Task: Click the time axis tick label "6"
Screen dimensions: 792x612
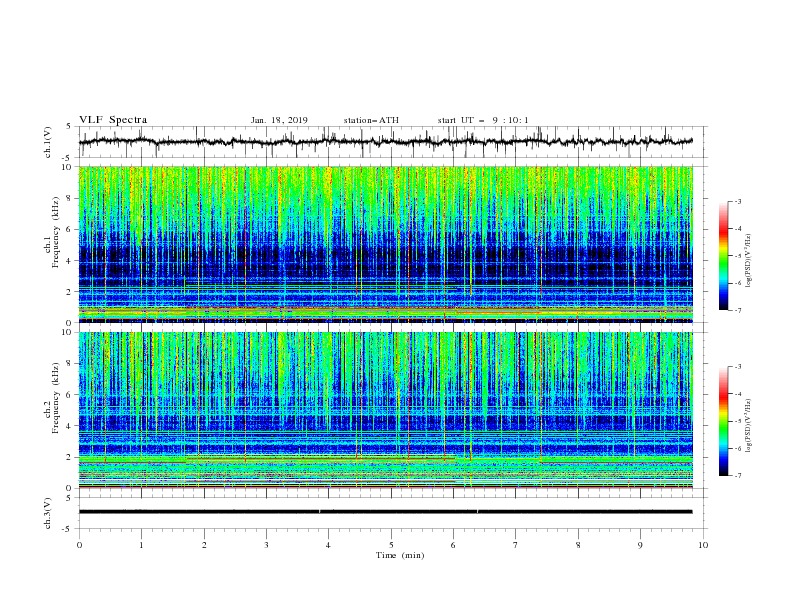Action: pyautogui.click(x=453, y=545)
